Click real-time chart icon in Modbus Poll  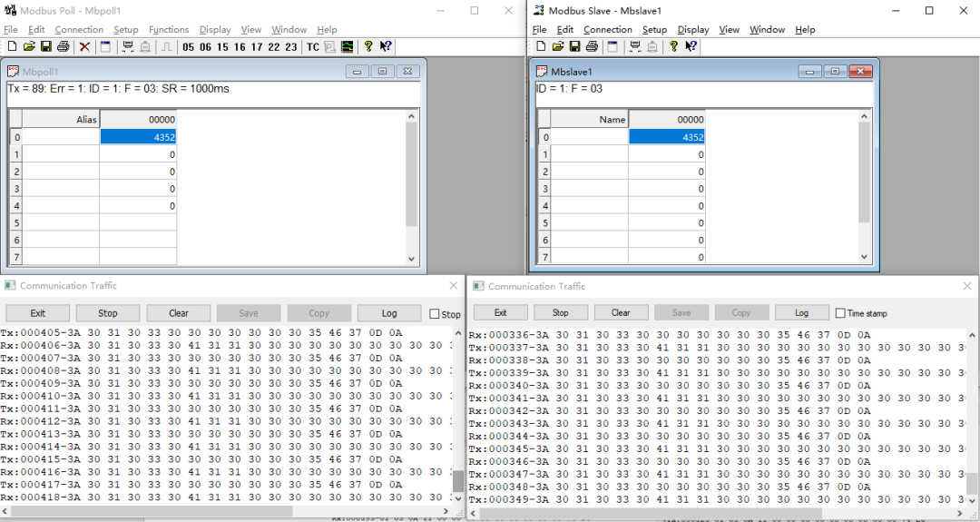click(x=347, y=46)
